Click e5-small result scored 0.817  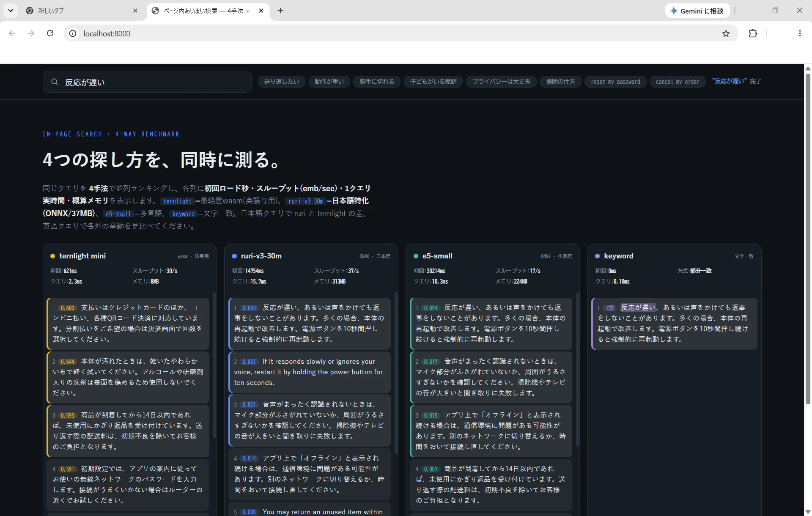[491, 377]
